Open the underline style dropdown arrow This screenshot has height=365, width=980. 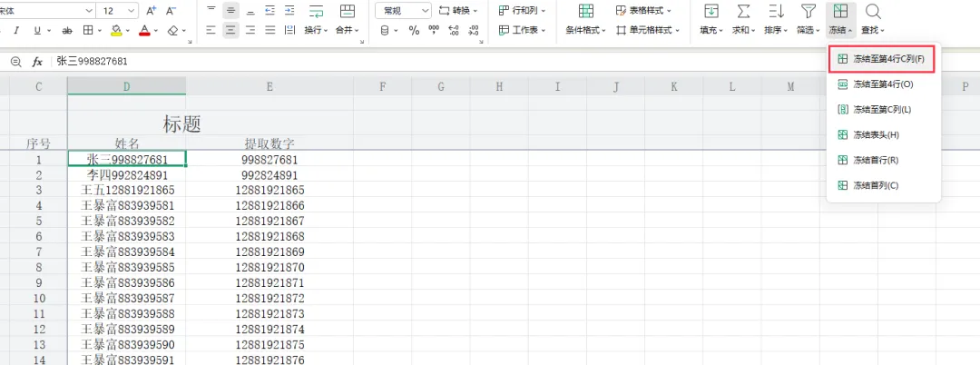click(x=49, y=30)
